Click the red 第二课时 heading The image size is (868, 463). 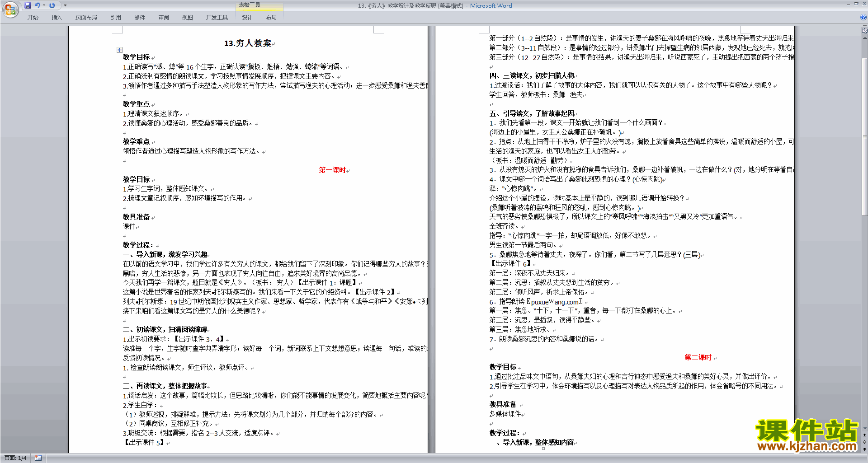tap(698, 357)
